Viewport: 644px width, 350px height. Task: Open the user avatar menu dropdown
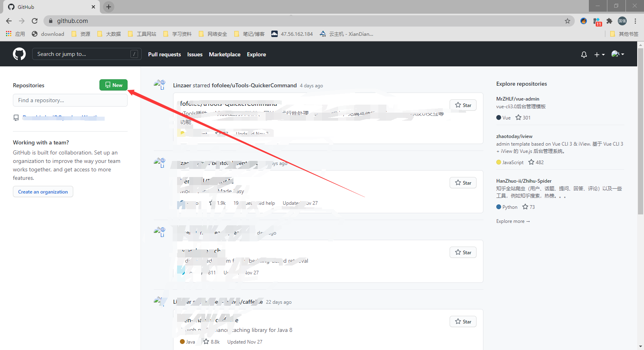617,54
